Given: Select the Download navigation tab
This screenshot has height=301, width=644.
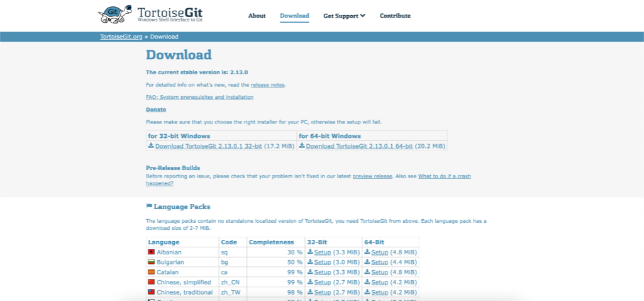Looking at the screenshot, I should [294, 16].
